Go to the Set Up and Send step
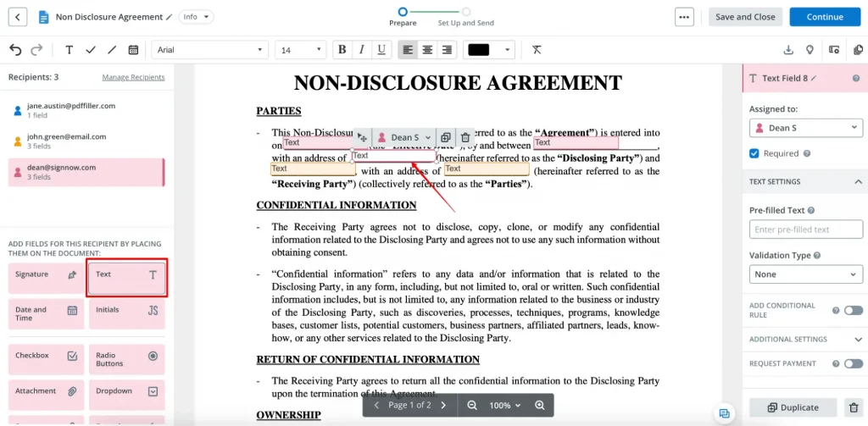Viewport: 868px width, 426px height. click(465, 17)
